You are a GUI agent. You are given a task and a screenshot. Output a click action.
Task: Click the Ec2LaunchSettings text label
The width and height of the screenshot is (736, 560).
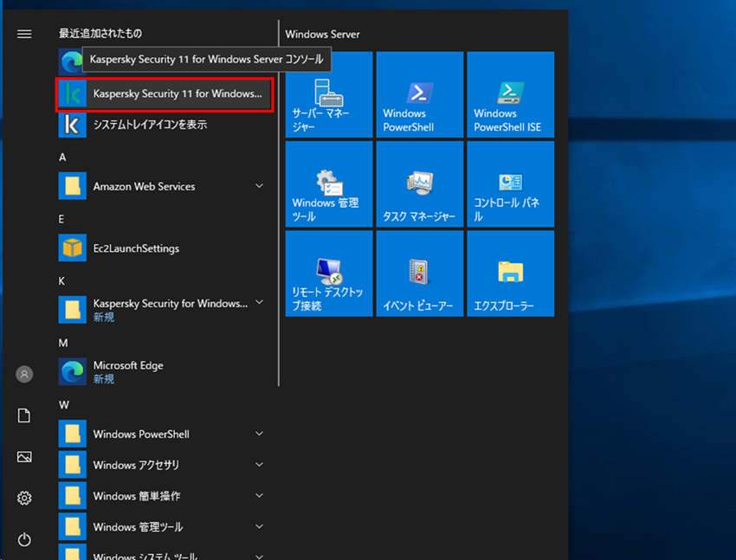136,248
